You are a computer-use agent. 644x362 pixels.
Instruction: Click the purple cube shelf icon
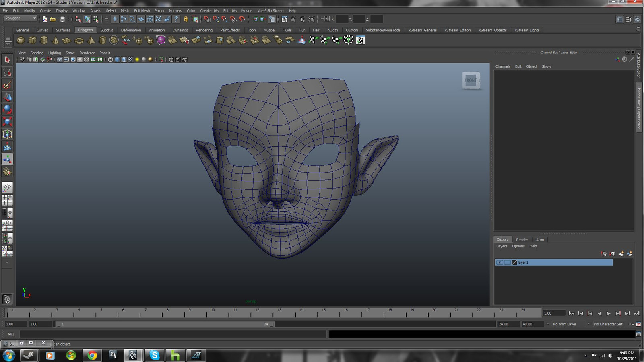click(x=161, y=40)
